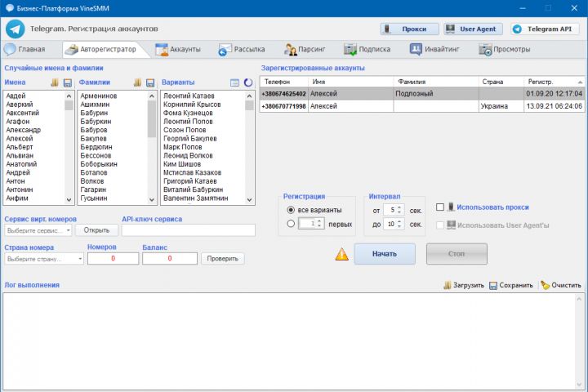
Task: Select name 'Авксентий' in Имена list
Action: (23, 113)
